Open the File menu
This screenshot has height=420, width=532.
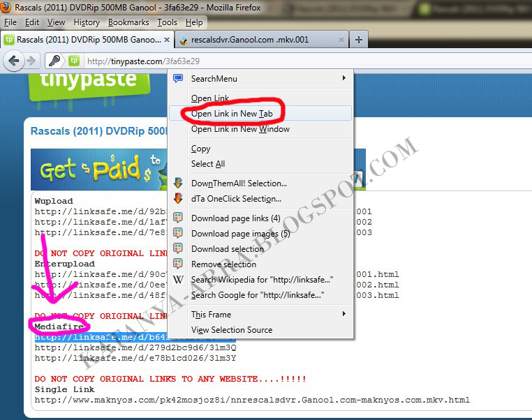(10, 22)
